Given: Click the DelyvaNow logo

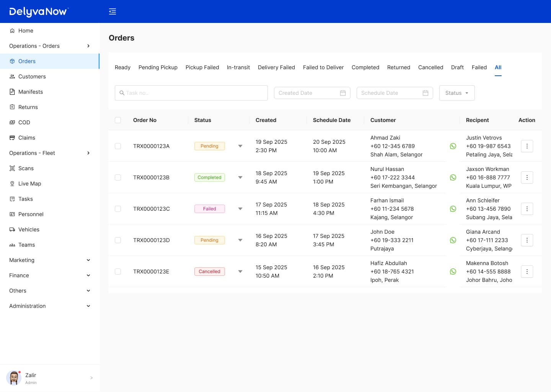Looking at the screenshot, I should [39, 12].
